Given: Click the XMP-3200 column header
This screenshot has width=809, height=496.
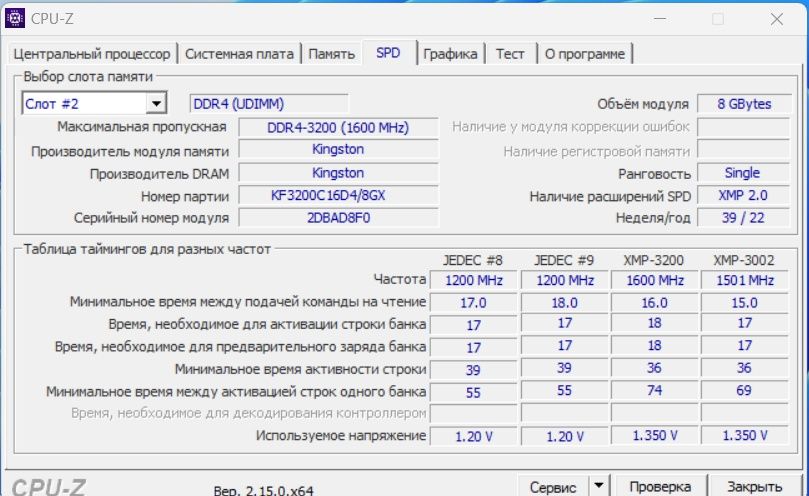Looking at the screenshot, I should [654, 260].
